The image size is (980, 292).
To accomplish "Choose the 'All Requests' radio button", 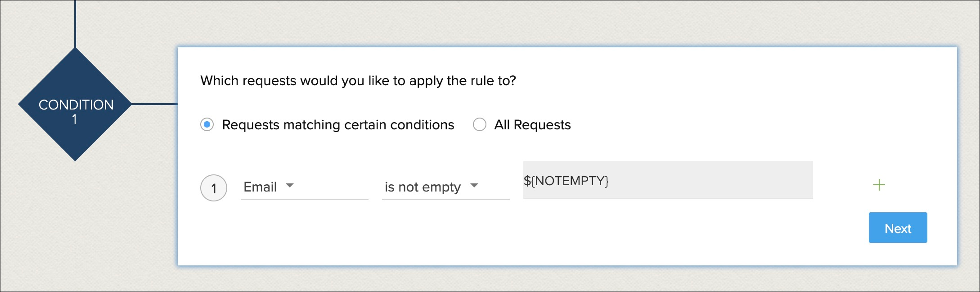I will tap(480, 124).
